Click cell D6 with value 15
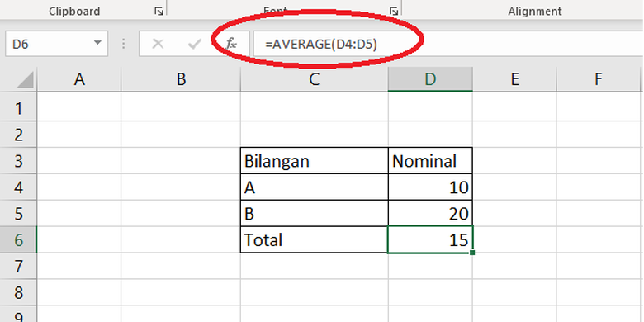Screen dimensions: 644x322 click(430, 239)
